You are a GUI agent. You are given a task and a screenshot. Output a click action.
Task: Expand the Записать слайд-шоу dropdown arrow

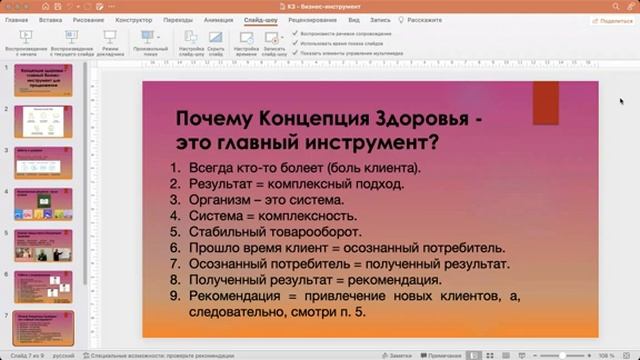tap(282, 37)
